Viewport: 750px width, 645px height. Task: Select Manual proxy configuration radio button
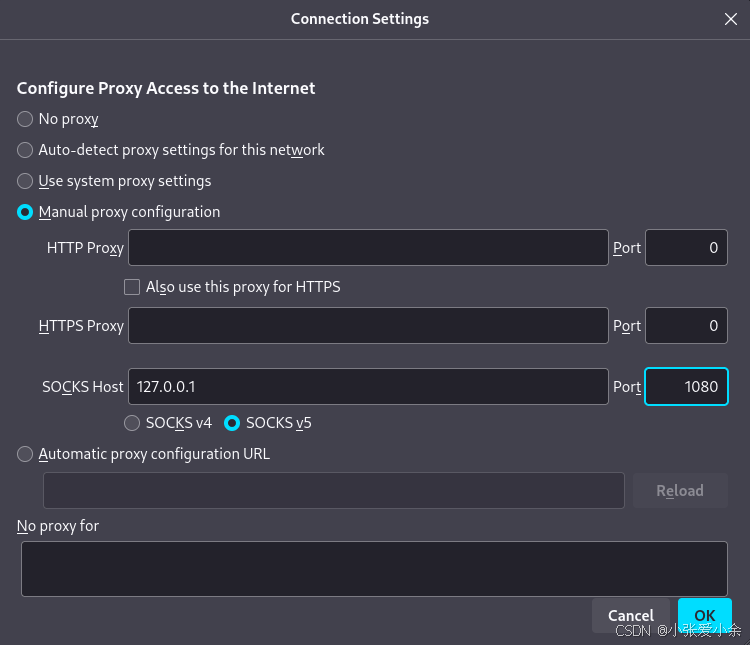pos(25,212)
